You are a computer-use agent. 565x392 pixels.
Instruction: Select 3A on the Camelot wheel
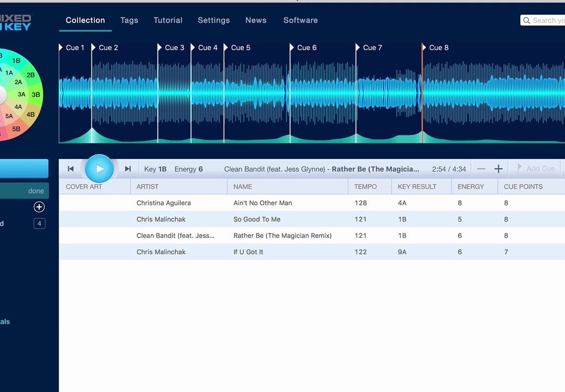[22, 94]
